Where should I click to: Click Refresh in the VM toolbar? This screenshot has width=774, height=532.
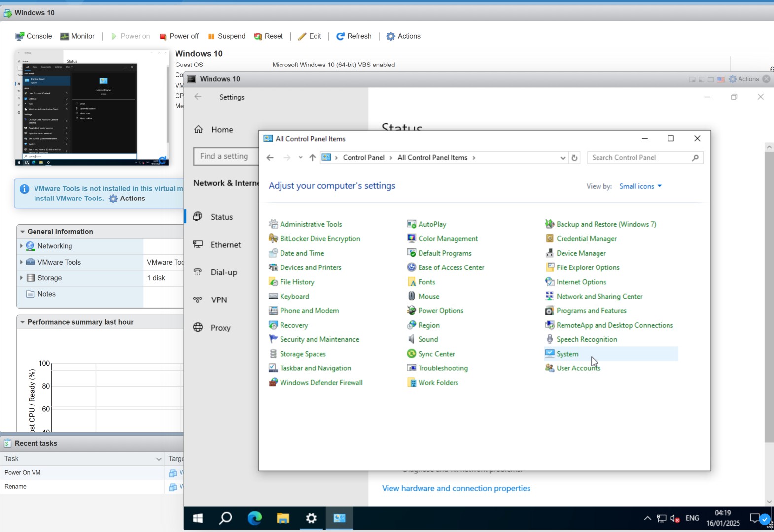(354, 36)
